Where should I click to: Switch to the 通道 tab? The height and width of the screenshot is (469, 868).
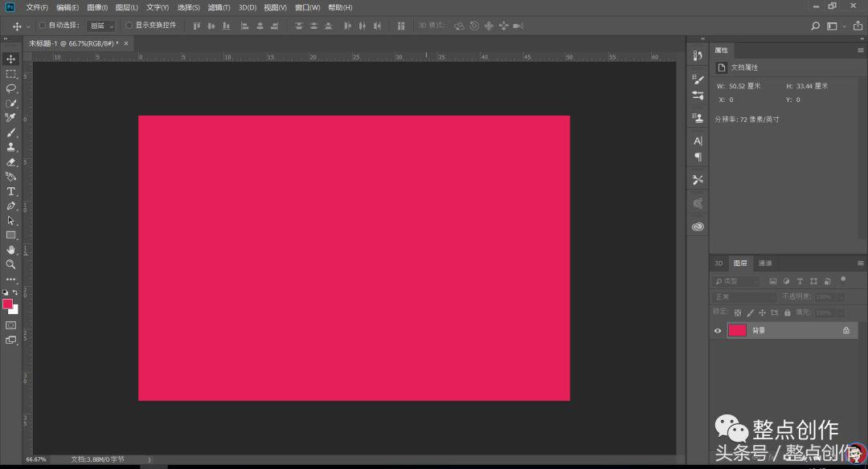[765, 263]
